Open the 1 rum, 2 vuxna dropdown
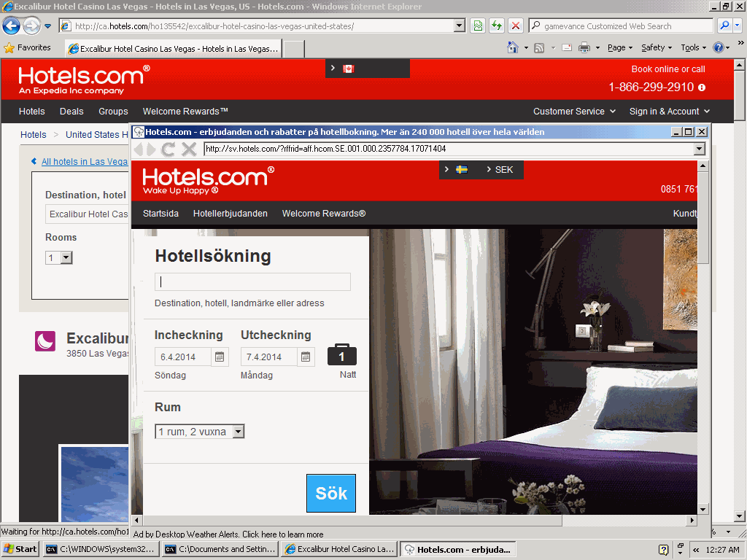The height and width of the screenshot is (560, 747). coord(200,432)
